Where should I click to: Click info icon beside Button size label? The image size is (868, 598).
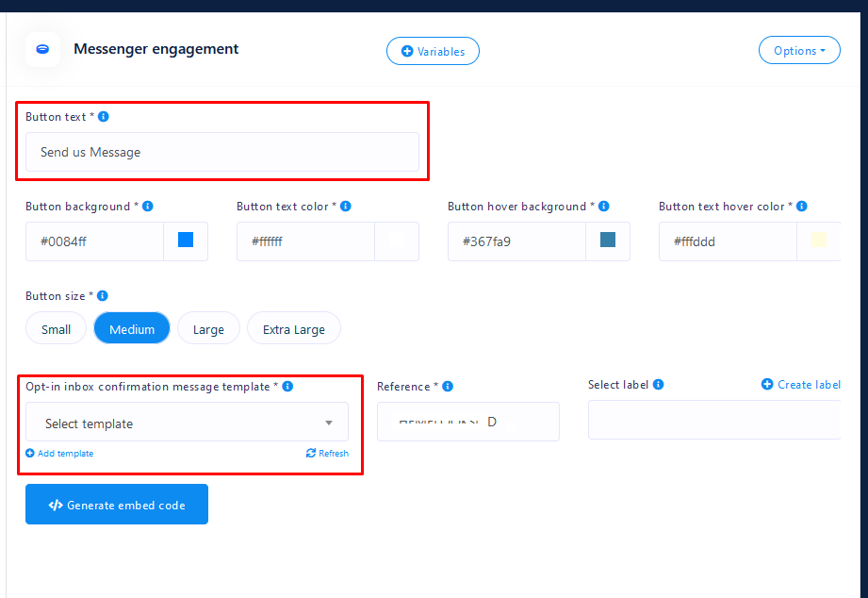pos(103,295)
